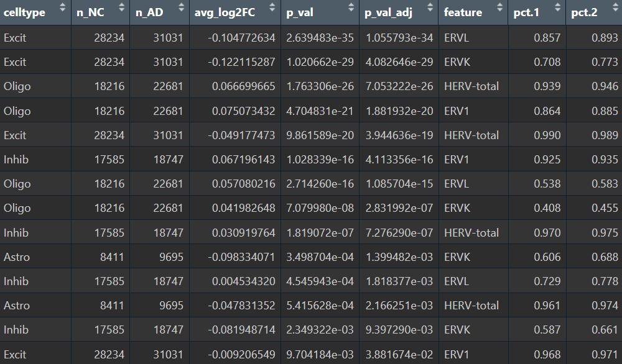The width and height of the screenshot is (622, 364).
Task: Click the p_val cell 3.498704e-04
Action: [320, 257]
